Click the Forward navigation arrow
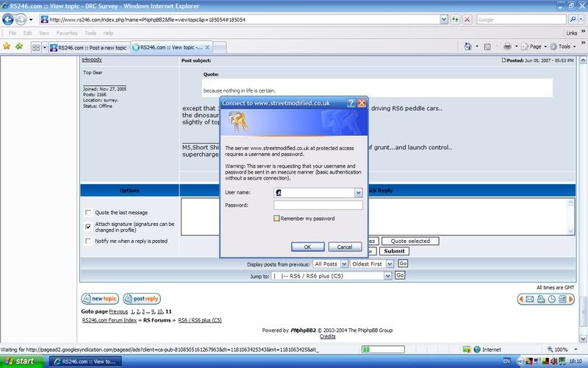 (21, 19)
